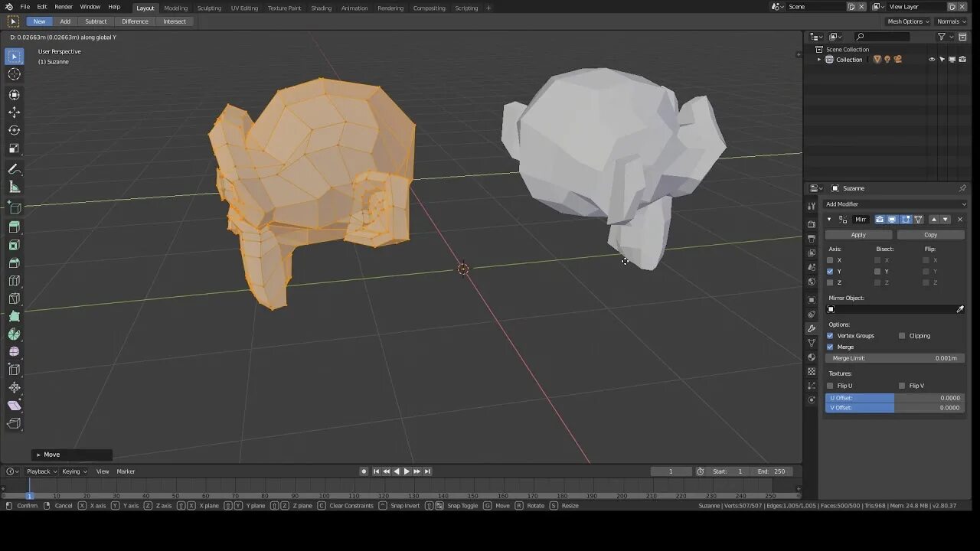Select the Measure tool
This screenshot has width=980, height=551.
tap(14, 187)
